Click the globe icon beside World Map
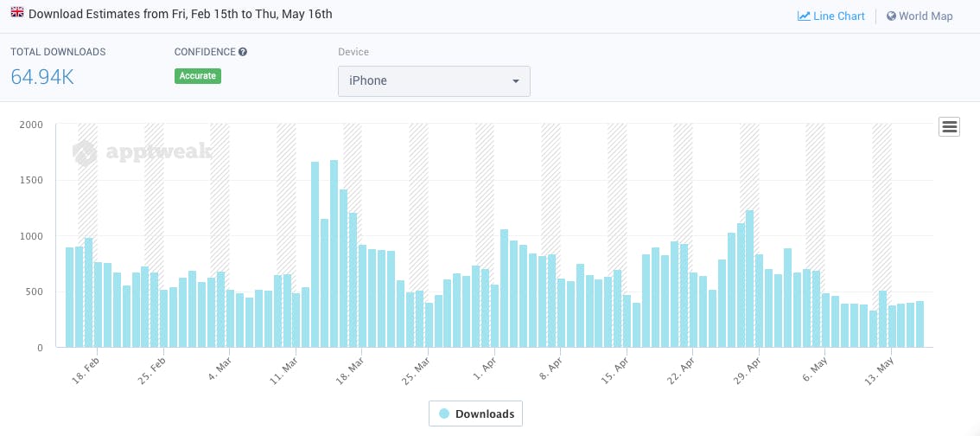Screen dimensions: 980x436 point(891,16)
